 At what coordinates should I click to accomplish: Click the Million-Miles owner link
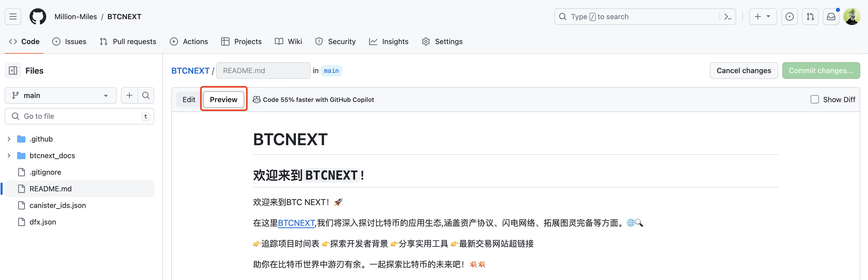(x=76, y=17)
